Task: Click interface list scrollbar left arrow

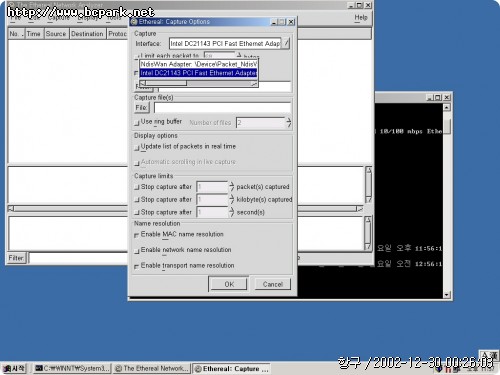Action: 143,83
